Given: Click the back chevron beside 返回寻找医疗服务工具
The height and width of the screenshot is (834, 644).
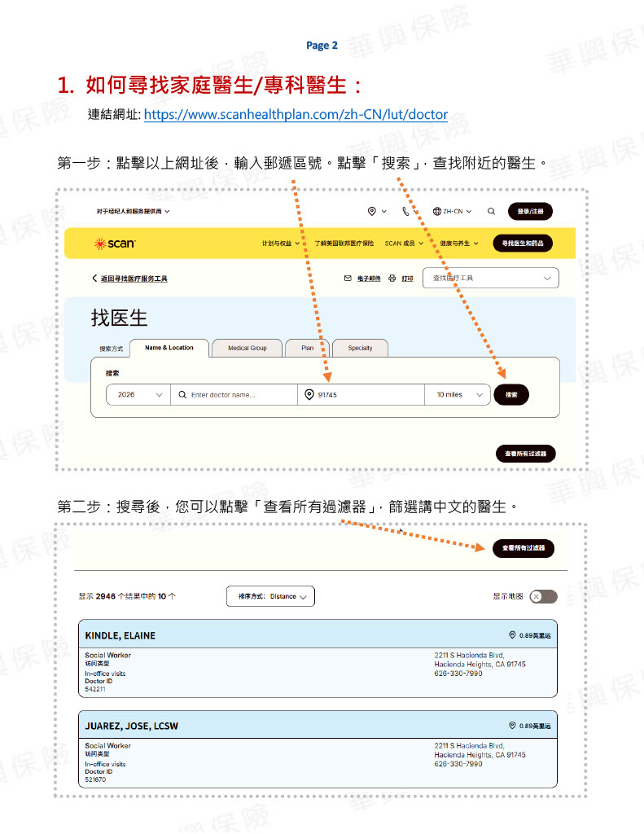Looking at the screenshot, I should [94, 279].
